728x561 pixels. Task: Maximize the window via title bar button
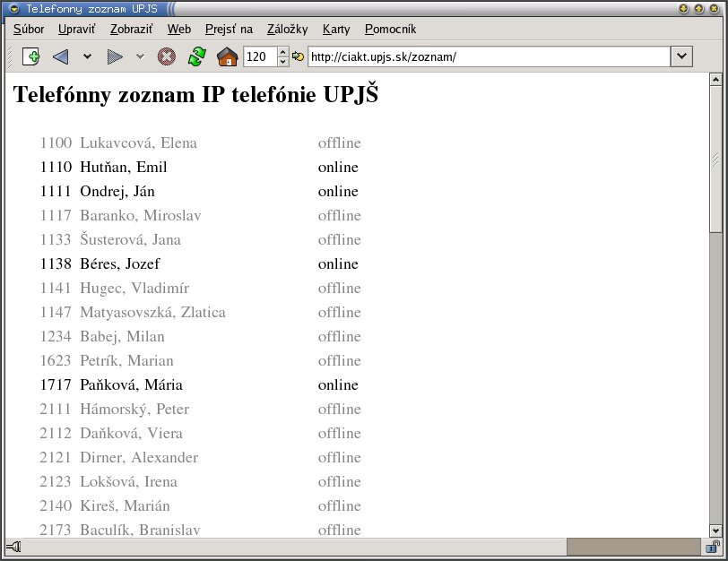coord(698,8)
